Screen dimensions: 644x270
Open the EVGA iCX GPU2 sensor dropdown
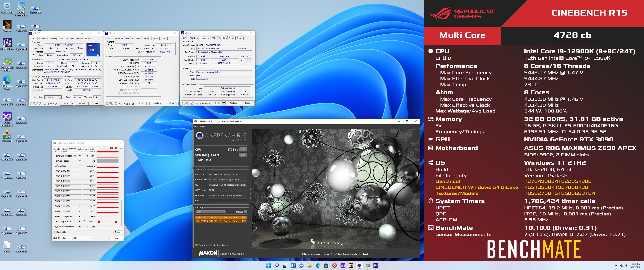click(x=80, y=171)
